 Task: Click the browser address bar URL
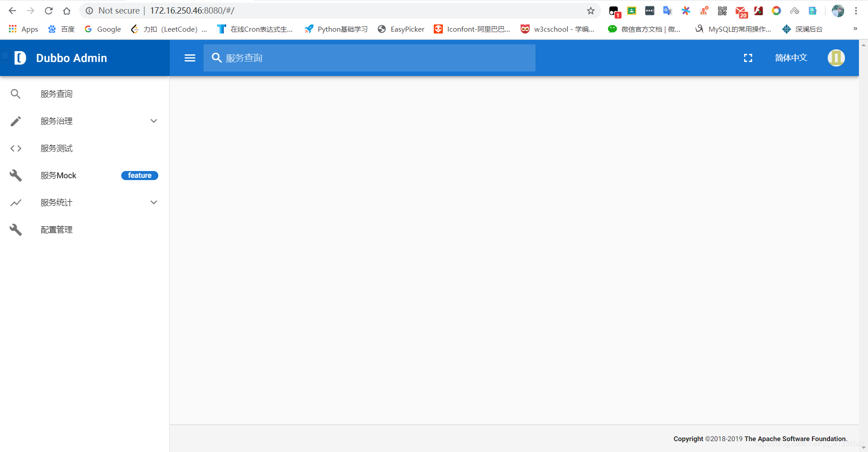(x=192, y=10)
